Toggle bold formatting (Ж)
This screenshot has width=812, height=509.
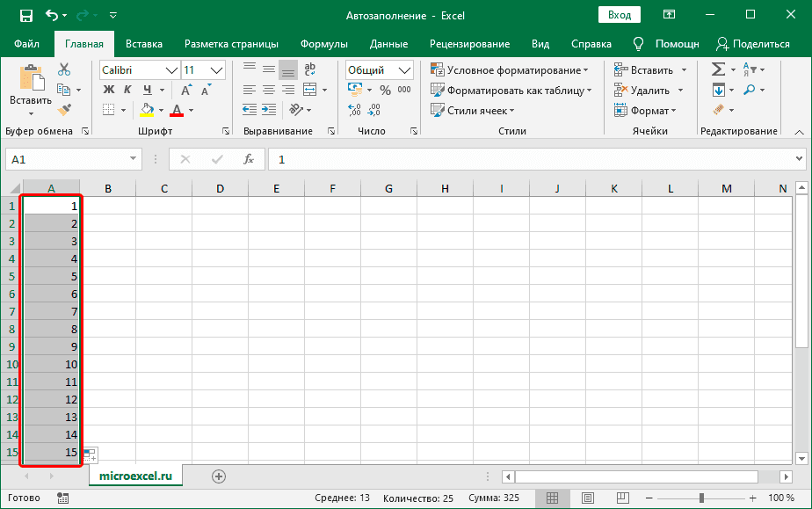point(108,90)
